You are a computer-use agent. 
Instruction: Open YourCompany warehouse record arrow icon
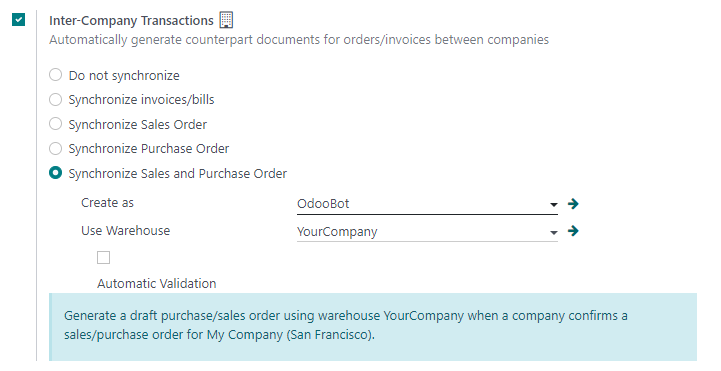tap(573, 231)
